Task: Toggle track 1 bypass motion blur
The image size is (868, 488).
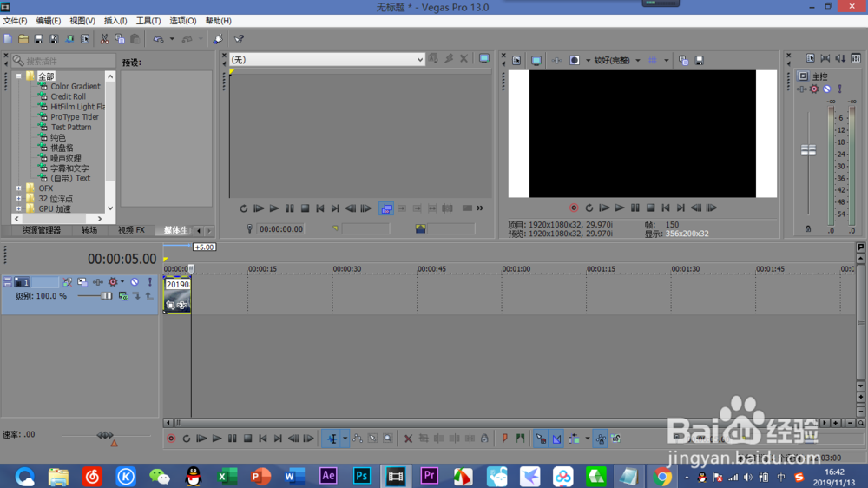Action: 67,282
